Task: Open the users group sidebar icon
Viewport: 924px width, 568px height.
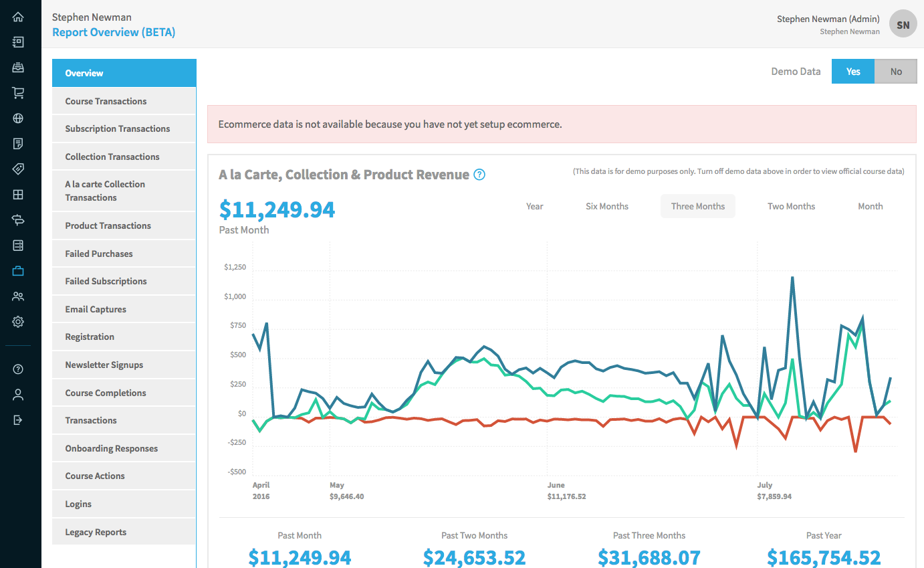Action: [18, 296]
